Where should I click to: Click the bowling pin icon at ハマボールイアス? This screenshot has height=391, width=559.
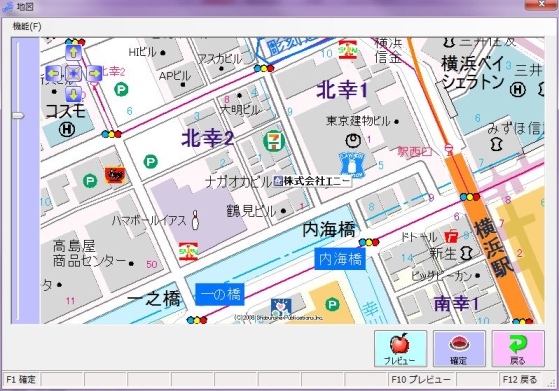click(195, 220)
